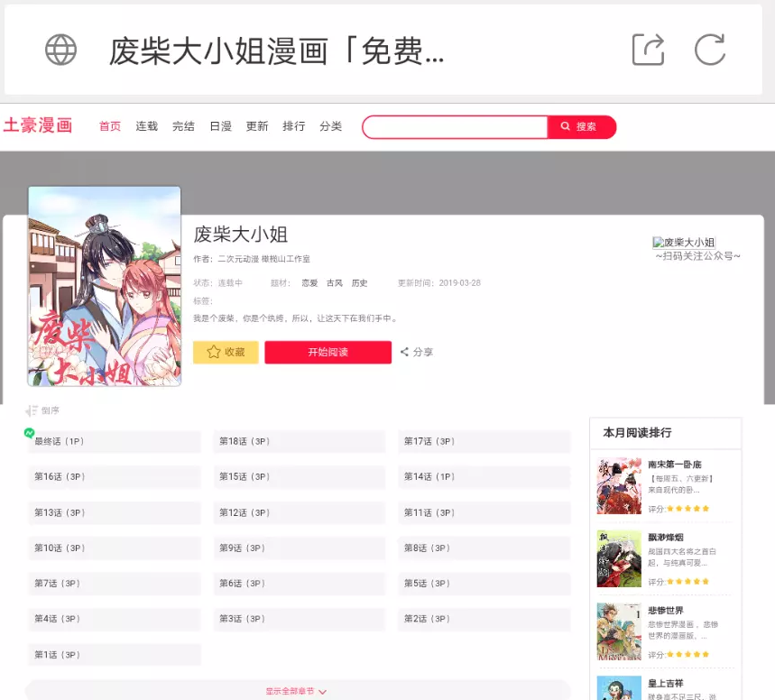Open the 排行 rankings section
Image resolution: width=775 pixels, height=700 pixels.
tap(294, 126)
